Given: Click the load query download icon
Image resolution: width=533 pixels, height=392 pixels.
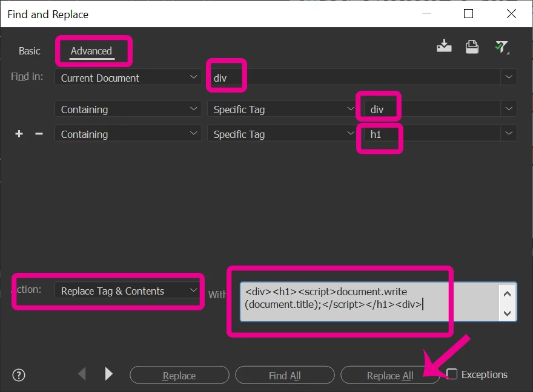Looking at the screenshot, I should 444,47.
